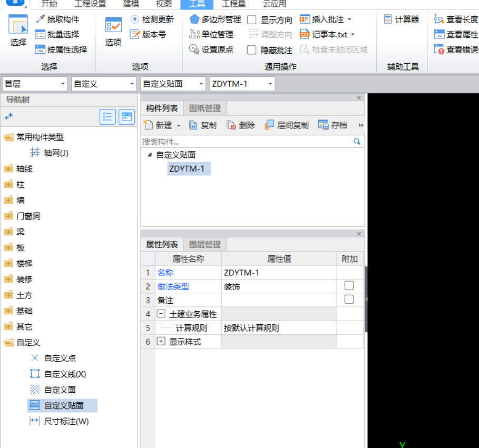
Task: Click 检测更新 check for updates
Action: click(152, 19)
